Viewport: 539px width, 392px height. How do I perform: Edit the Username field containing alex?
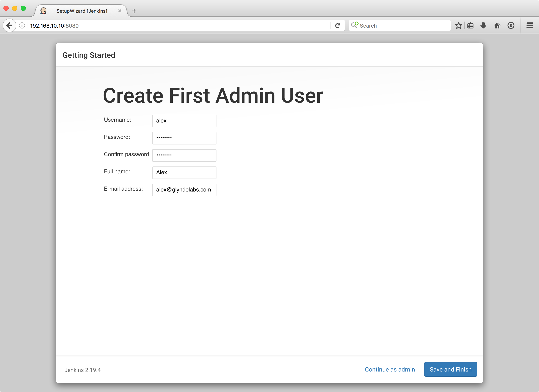click(x=184, y=121)
